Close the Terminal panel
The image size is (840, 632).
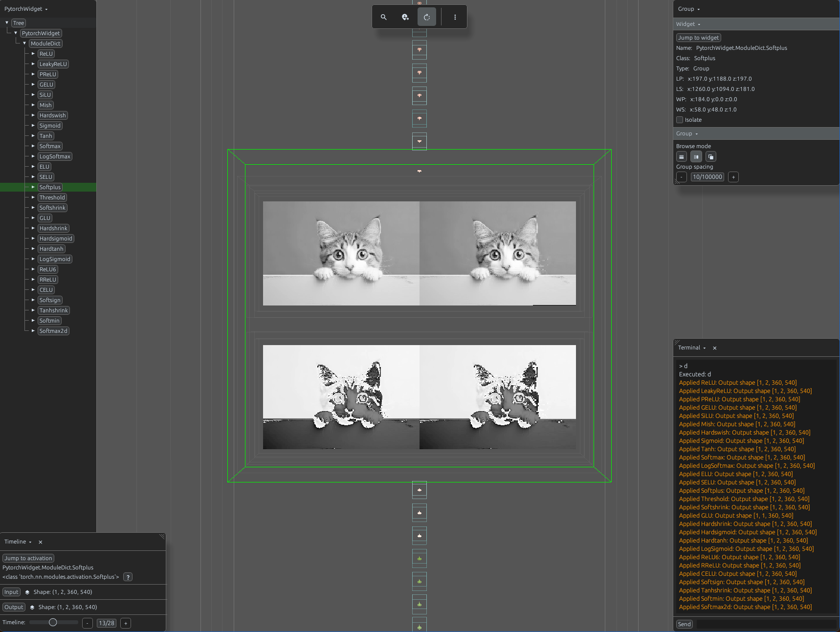click(x=715, y=348)
